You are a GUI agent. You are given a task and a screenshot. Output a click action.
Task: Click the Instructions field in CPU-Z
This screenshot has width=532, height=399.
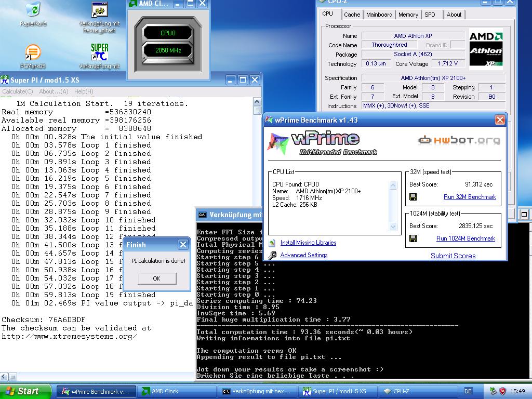pos(433,106)
